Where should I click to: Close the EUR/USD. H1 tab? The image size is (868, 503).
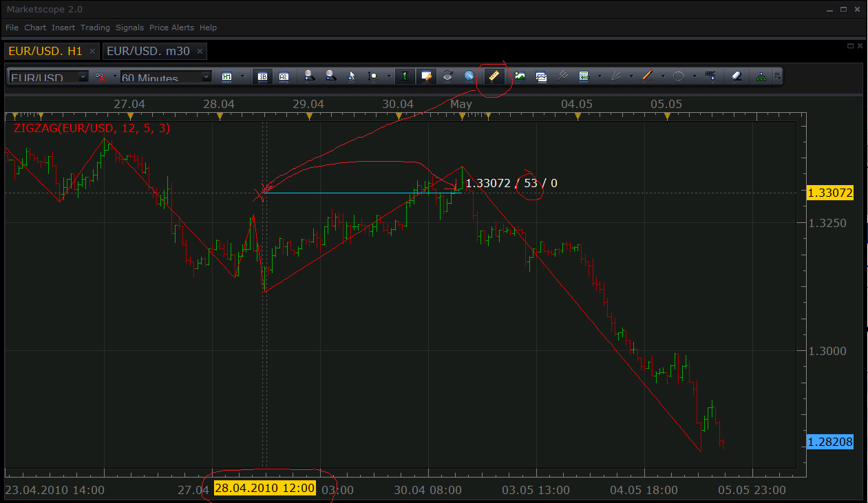click(x=93, y=52)
